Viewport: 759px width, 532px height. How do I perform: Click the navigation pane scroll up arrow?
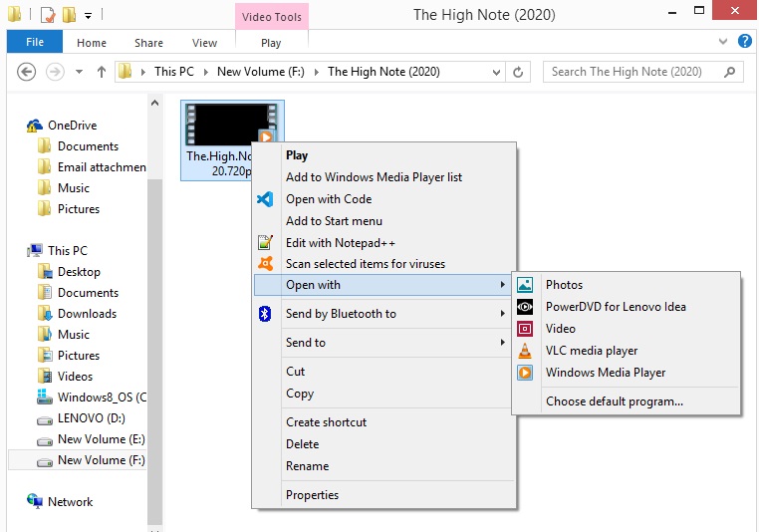[155, 103]
